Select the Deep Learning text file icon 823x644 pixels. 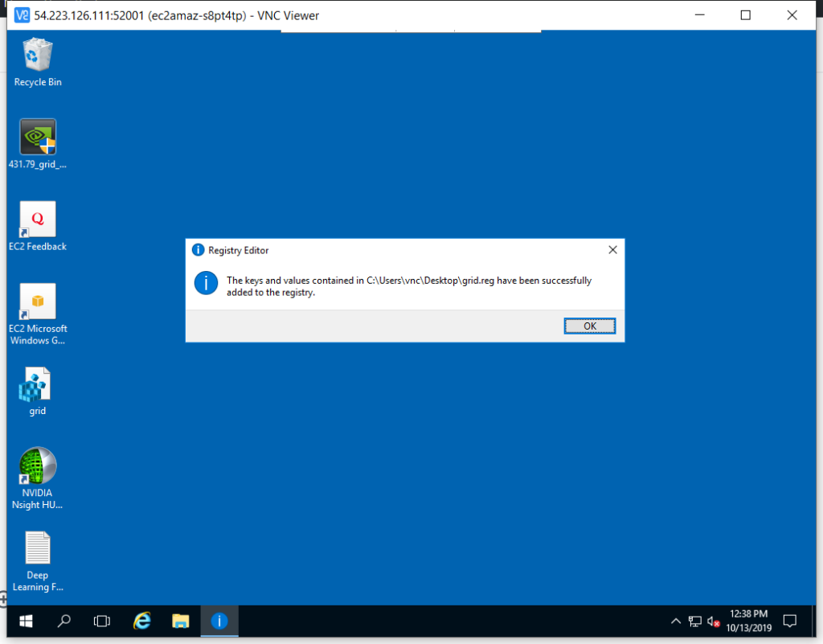click(x=38, y=549)
